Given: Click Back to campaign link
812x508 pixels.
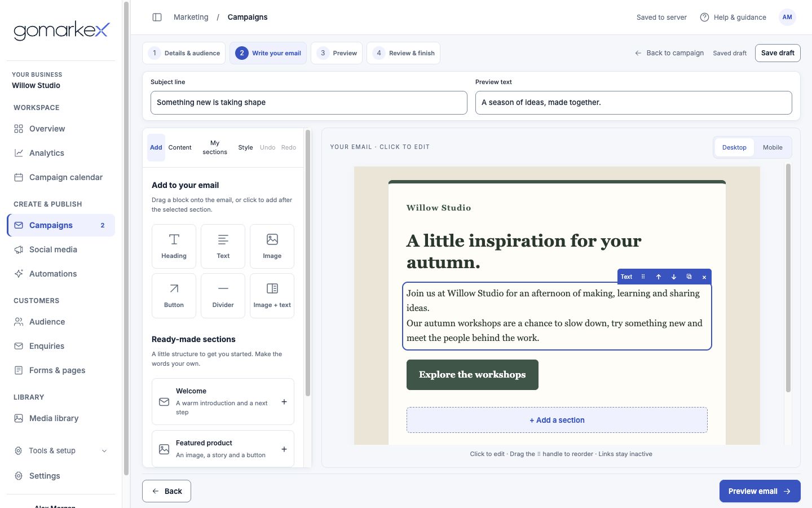Looking at the screenshot, I should (x=669, y=53).
